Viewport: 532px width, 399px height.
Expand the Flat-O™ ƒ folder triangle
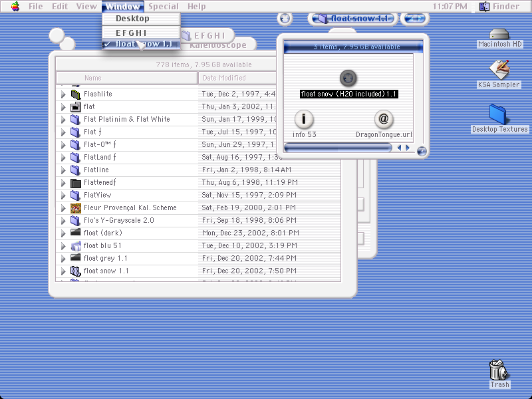63,145
